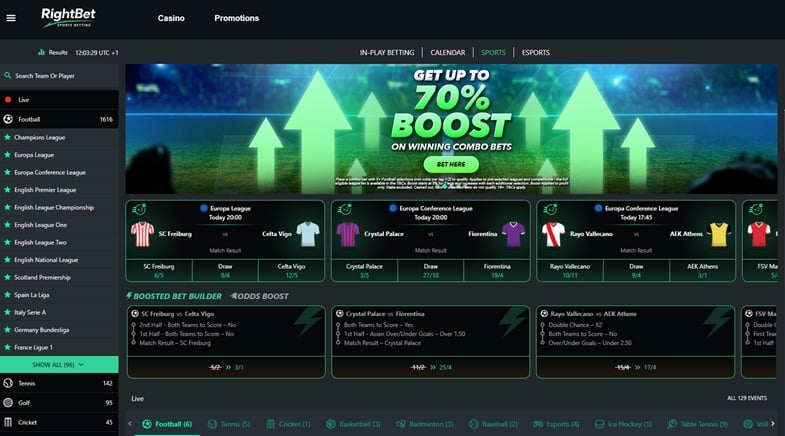Add SC Freiburg boosted bet at 3/1
This screenshot has height=436, width=785.
tap(226, 367)
